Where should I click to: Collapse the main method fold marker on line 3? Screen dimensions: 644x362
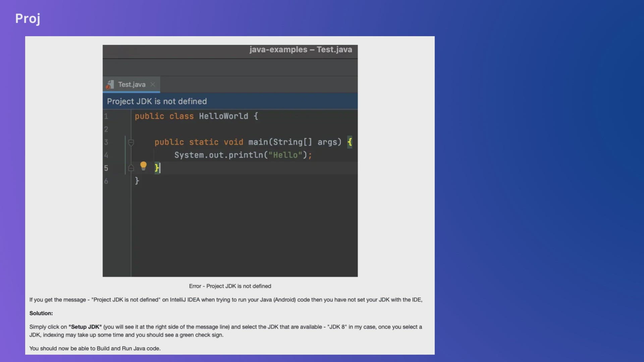coord(131,142)
